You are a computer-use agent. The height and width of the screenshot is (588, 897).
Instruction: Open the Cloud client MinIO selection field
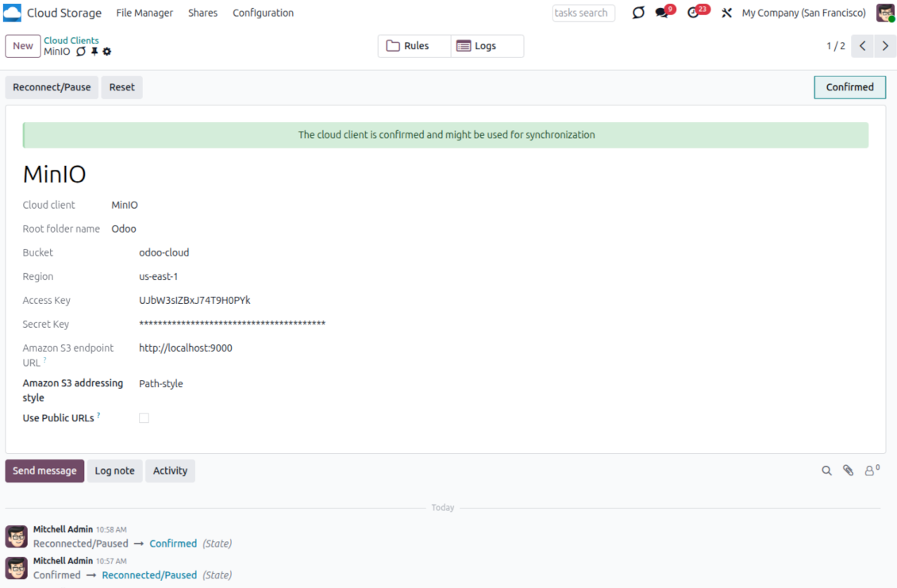point(124,205)
